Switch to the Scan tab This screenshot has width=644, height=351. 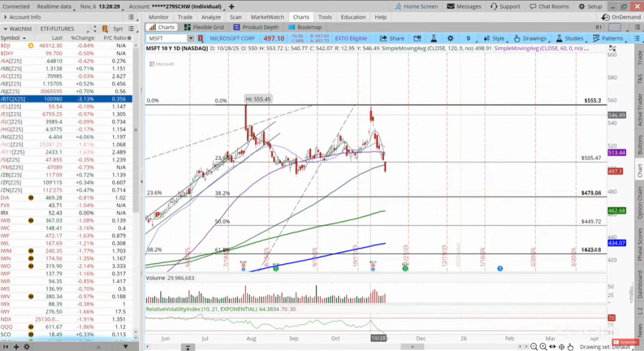236,17
